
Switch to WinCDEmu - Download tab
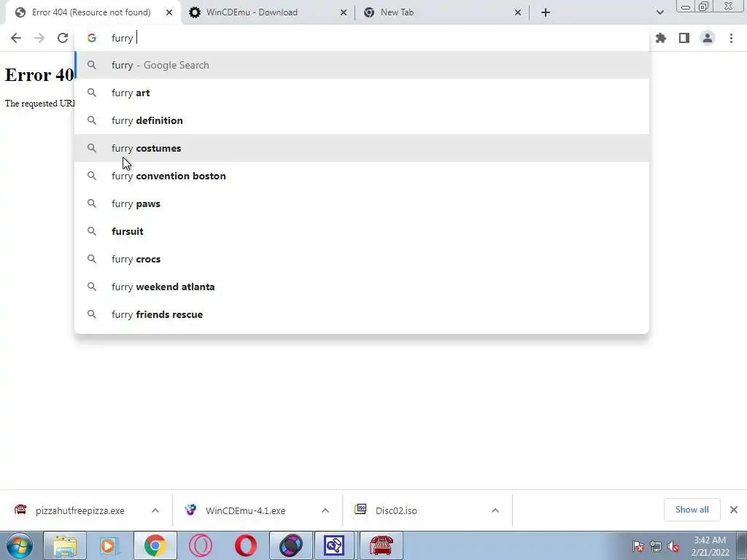(267, 12)
